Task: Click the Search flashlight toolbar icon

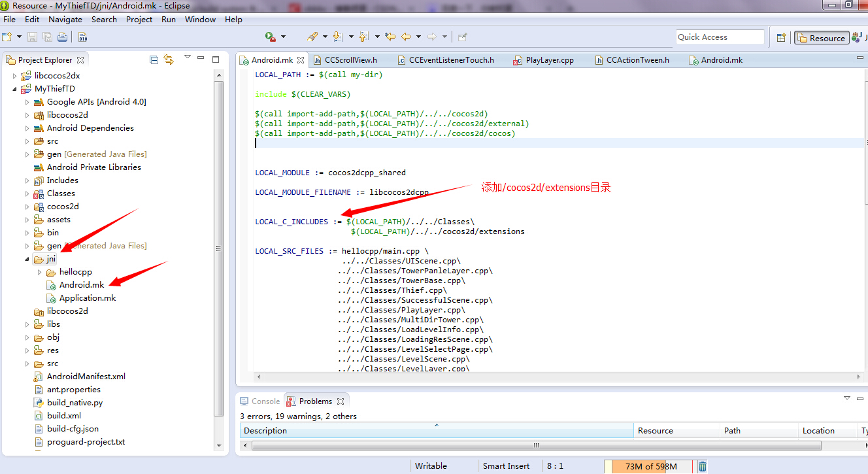Action: (x=312, y=37)
